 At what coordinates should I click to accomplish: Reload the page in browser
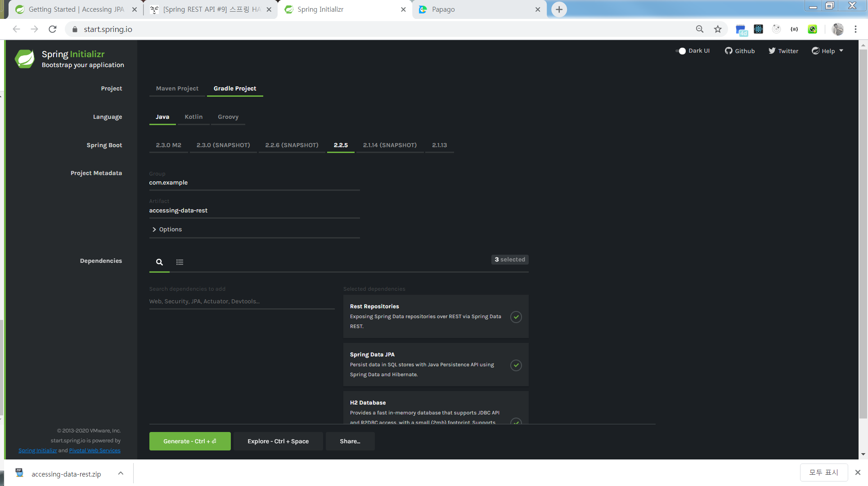[x=53, y=29]
